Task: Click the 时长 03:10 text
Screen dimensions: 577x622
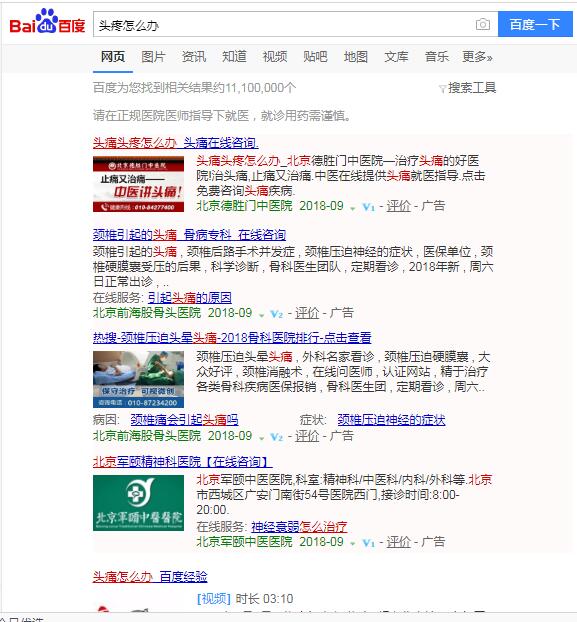Action: 265,599
